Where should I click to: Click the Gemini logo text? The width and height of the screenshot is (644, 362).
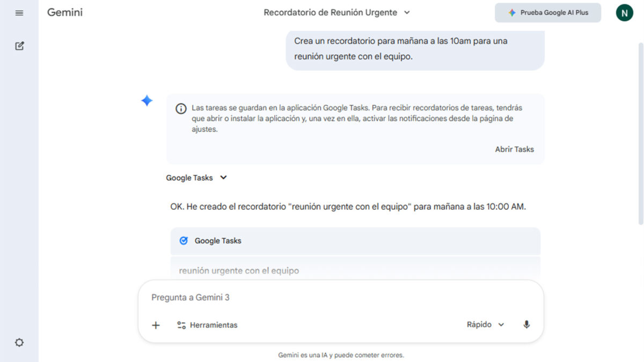(64, 12)
